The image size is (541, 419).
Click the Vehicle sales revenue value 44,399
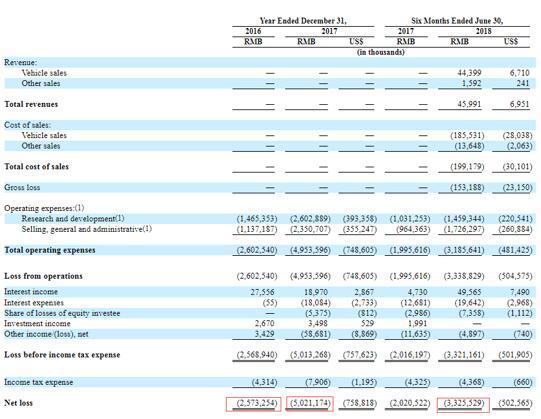point(469,73)
